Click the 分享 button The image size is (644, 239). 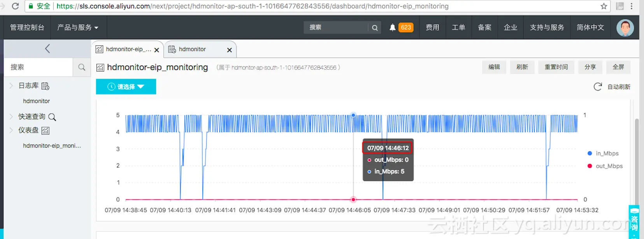click(x=590, y=67)
